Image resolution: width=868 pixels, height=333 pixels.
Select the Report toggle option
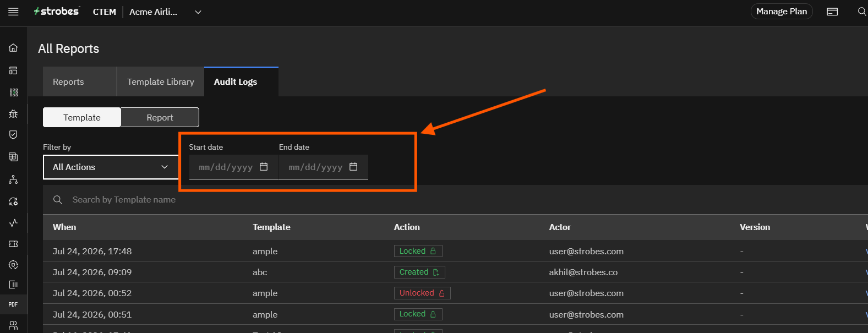[x=160, y=117]
